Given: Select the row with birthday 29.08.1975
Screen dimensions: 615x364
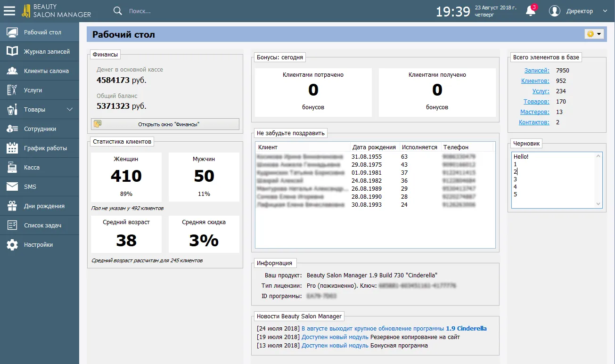Looking at the screenshot, I should tap(375, 165).
